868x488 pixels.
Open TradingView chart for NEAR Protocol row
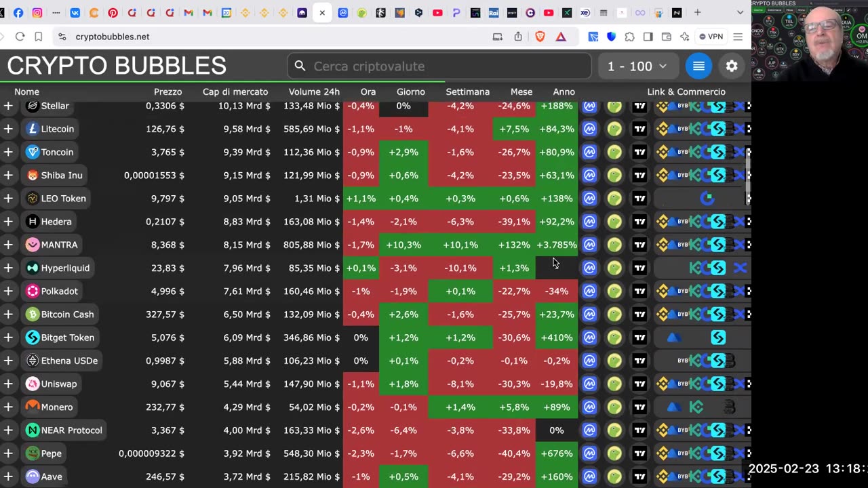(639, 430)
